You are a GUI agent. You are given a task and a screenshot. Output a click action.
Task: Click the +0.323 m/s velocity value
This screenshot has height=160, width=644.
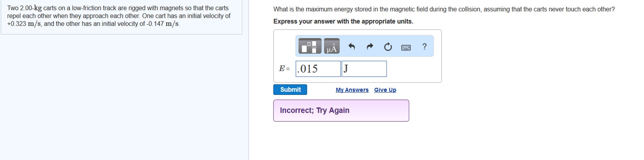point(24,24)
